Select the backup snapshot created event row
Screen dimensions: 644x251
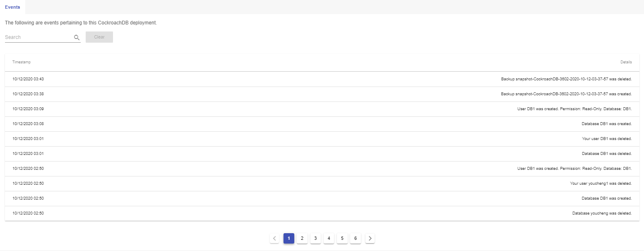[x=322, y=94]
